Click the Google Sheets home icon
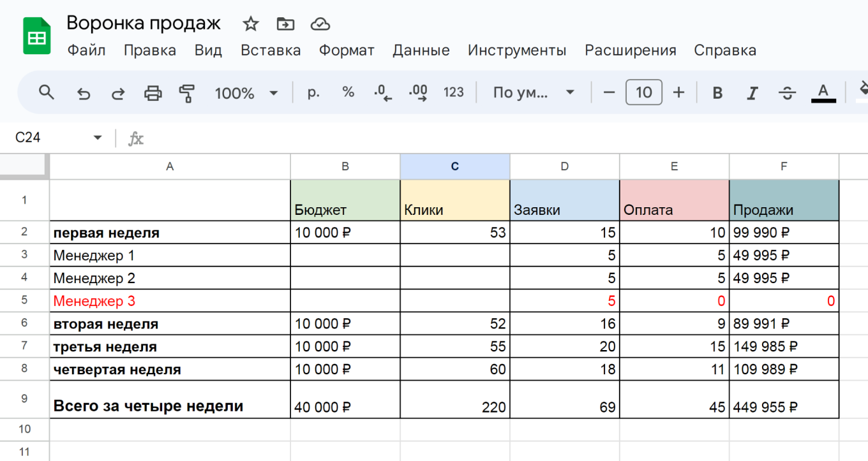This screenshot has height=461, width=868. pyautogui.click(x=38, y=29)
